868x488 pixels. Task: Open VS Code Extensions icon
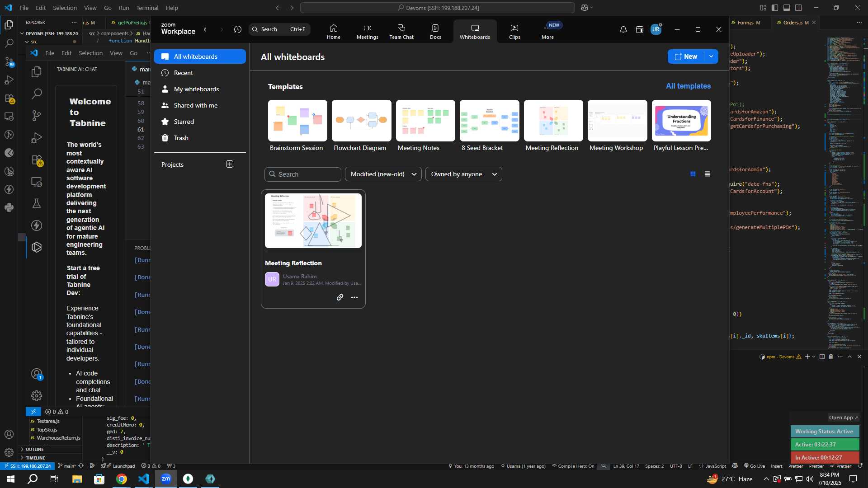[x=9, y=98]
